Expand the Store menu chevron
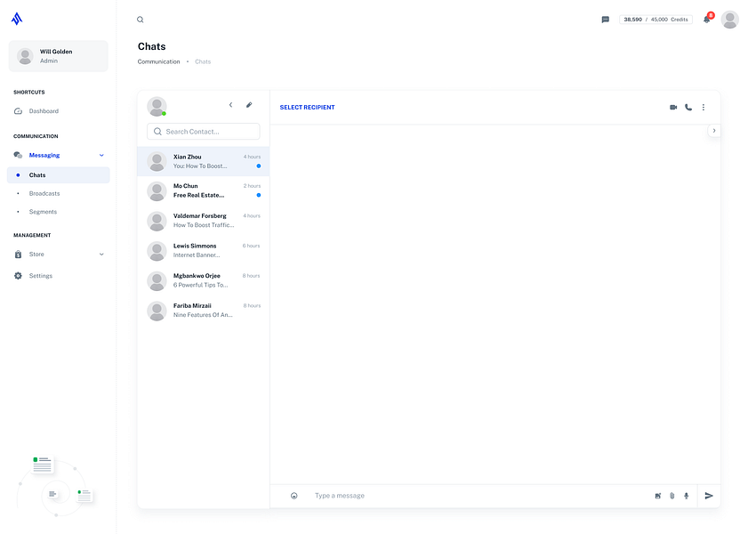Viewport: 756px width, 534px height. pos(101,255)
